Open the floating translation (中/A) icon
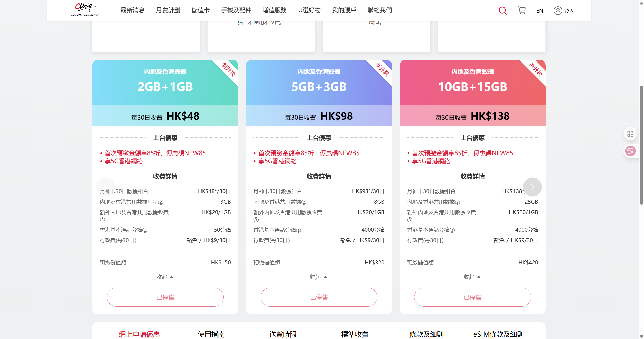The width and height of the screenshot is (644, 339). coord(631,151)
